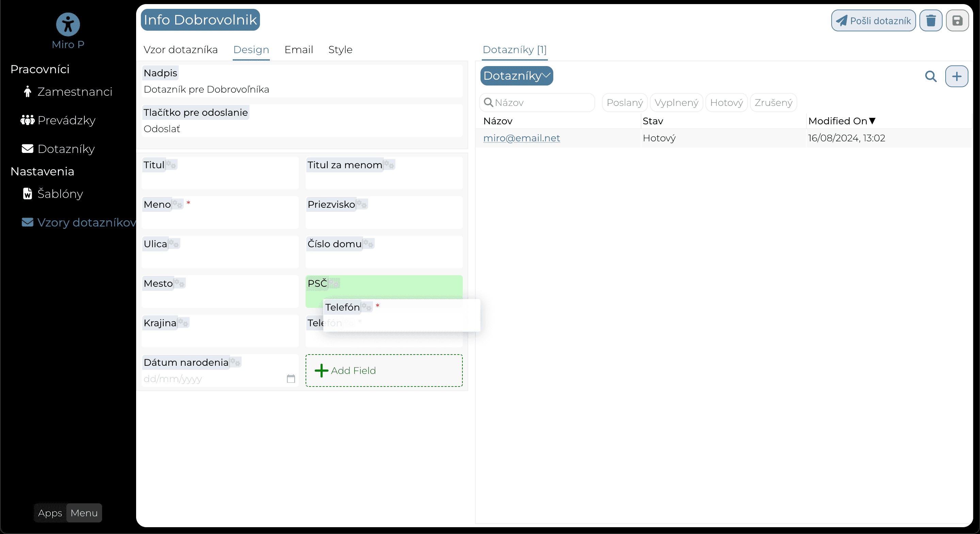Click the Krajina field label
Image resolution: width=980 pixels, height=534 pixels.
tap(160, 324)
